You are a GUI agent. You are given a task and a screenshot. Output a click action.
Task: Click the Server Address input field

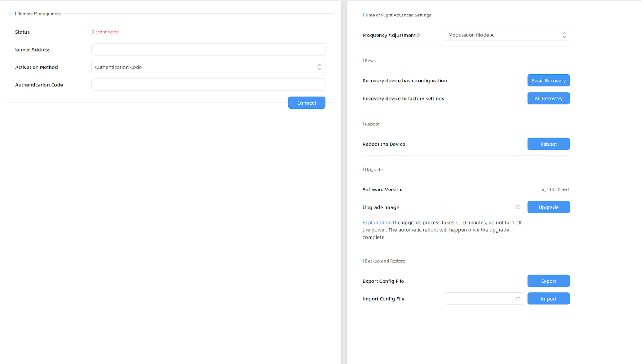click(x=208, y=50)
